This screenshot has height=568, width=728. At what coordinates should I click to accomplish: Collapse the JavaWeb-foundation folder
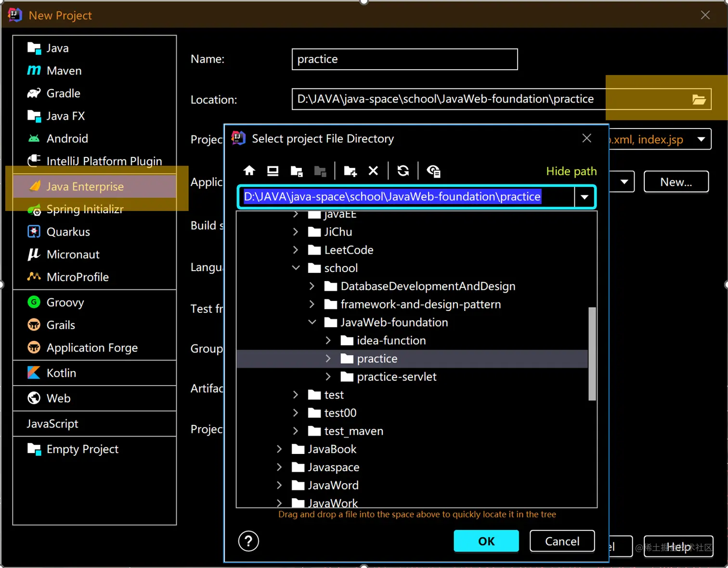pyautogui.click(x=312, y=323)
